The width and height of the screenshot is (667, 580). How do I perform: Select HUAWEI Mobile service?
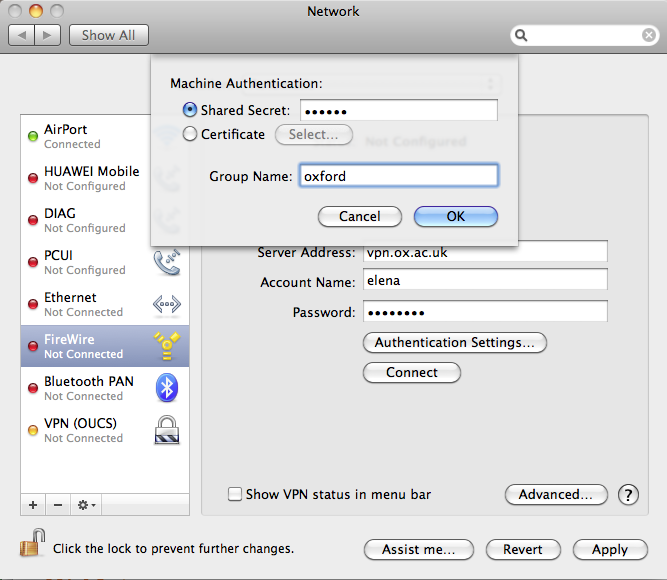pos(105,178)
